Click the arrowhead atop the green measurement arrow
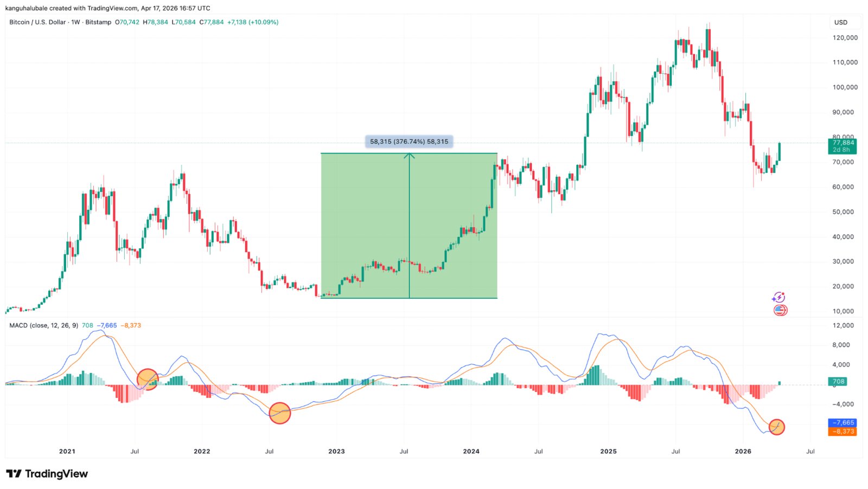 coord(410,156)
